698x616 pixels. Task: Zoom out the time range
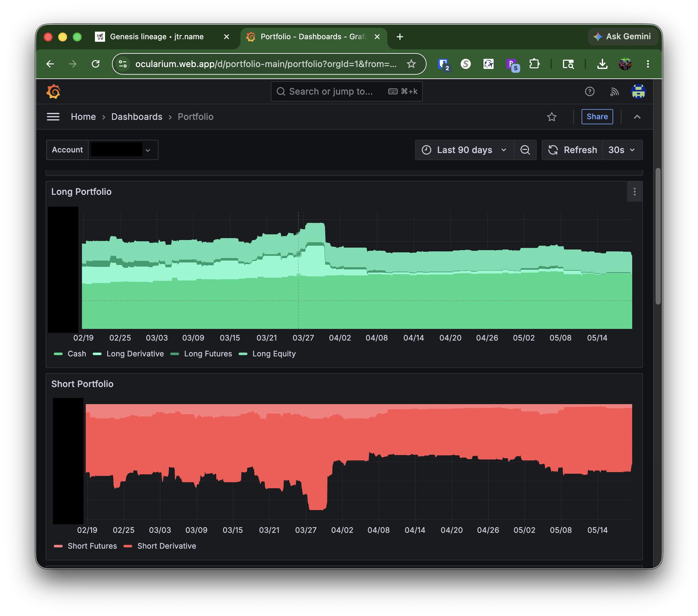(x=525, y=150)
